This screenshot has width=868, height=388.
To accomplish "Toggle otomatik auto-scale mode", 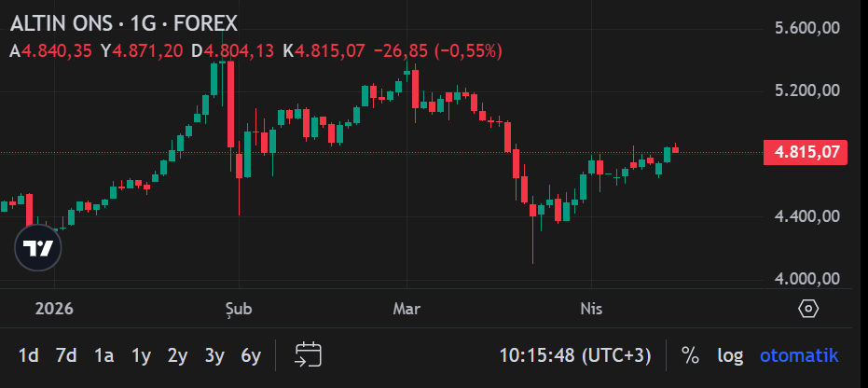I will pos(799,355).
